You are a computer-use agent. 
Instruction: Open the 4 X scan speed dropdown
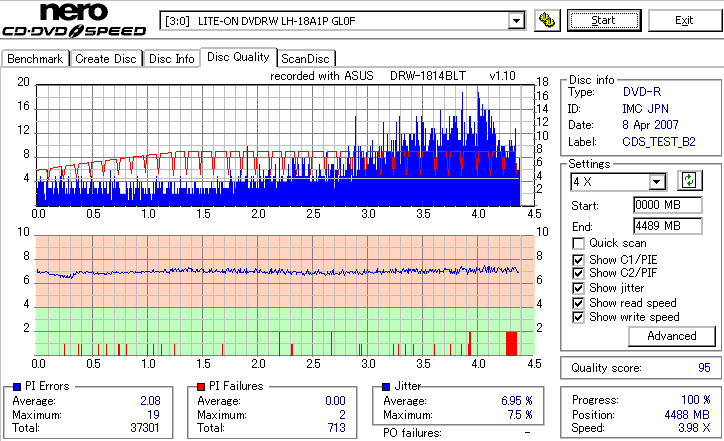tap(657, 182)
